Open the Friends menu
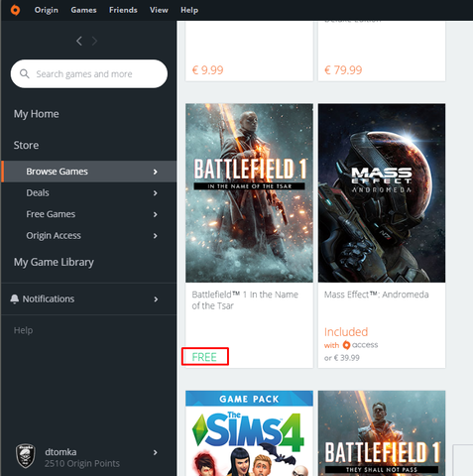This screenshot has height=476, width=473. pos(123,10)
